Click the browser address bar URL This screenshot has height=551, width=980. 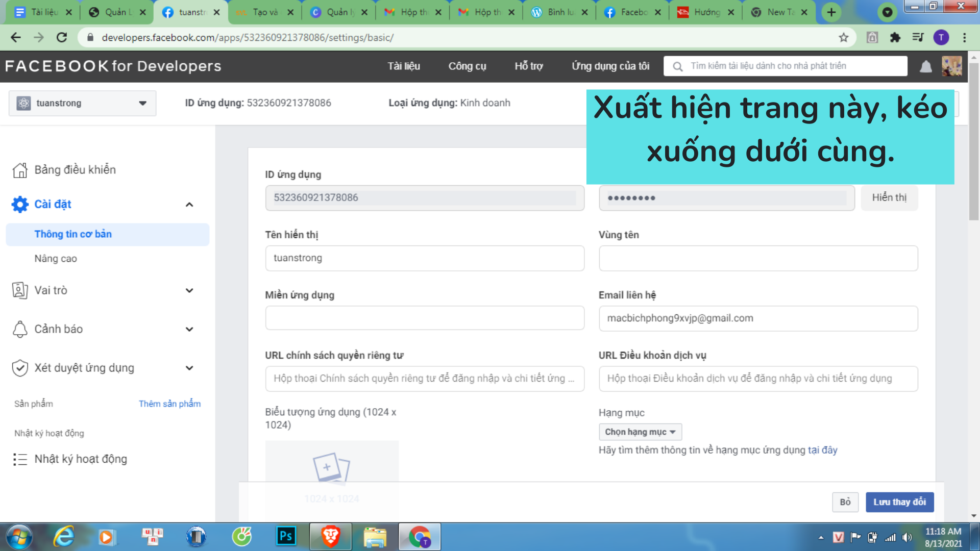248,37
